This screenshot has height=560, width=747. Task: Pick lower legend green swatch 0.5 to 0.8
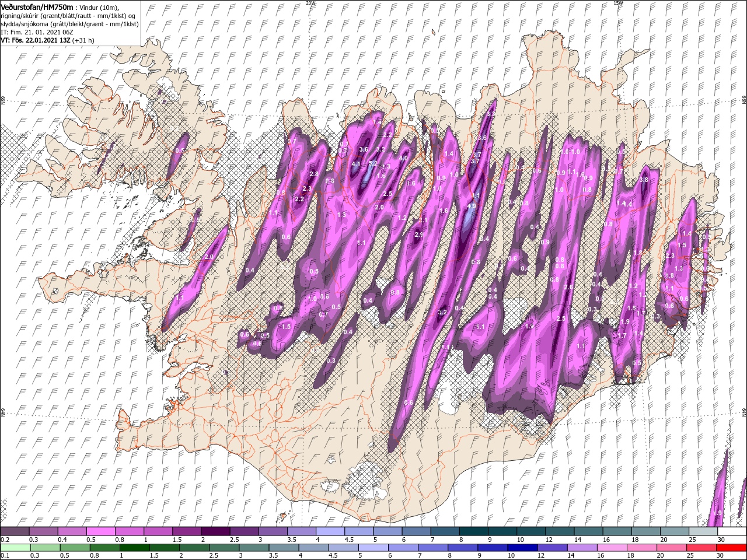pos(75,547)
